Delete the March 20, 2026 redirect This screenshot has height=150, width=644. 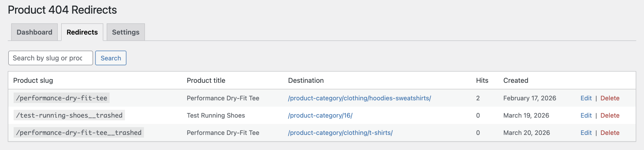pos(610,133)
